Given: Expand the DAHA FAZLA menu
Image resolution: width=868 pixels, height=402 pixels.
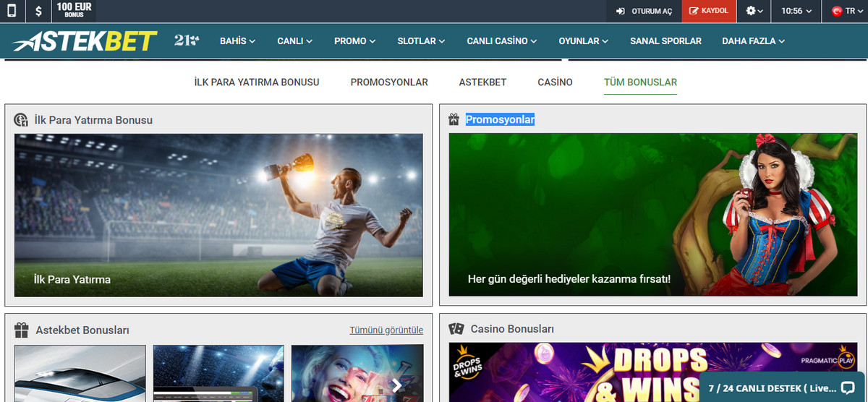Looking at the screenshot, I should pos(753,41).
